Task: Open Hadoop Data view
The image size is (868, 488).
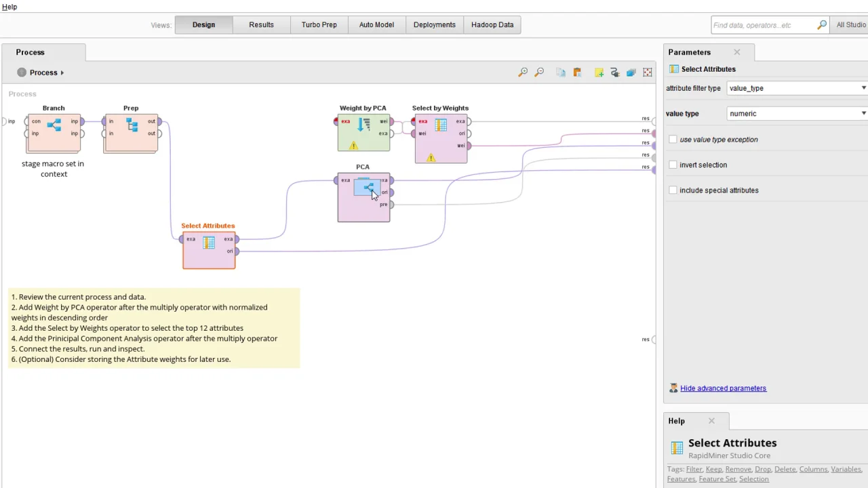Action: coord(492,25)
